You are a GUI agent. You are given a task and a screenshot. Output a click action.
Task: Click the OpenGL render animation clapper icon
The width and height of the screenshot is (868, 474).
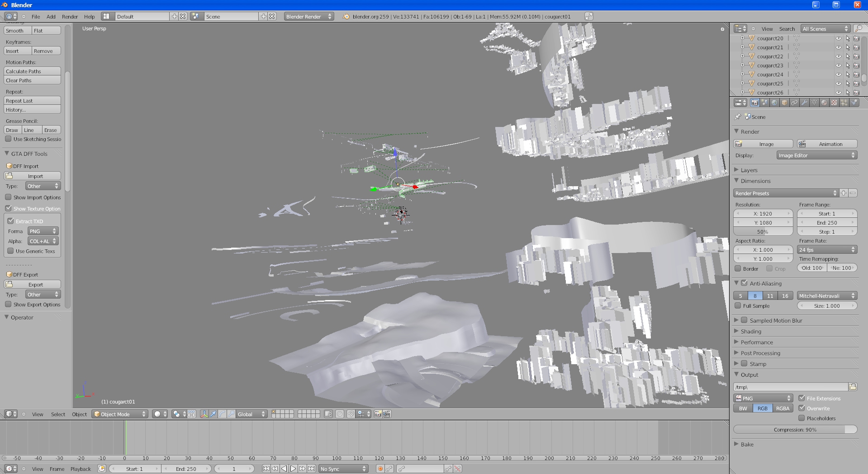(x=387, y=414)
